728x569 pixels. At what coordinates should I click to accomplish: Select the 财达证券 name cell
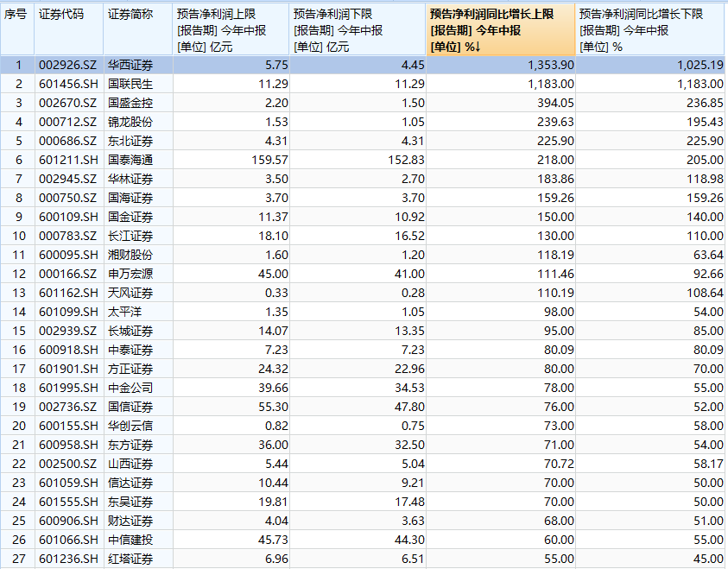[138, 522]
